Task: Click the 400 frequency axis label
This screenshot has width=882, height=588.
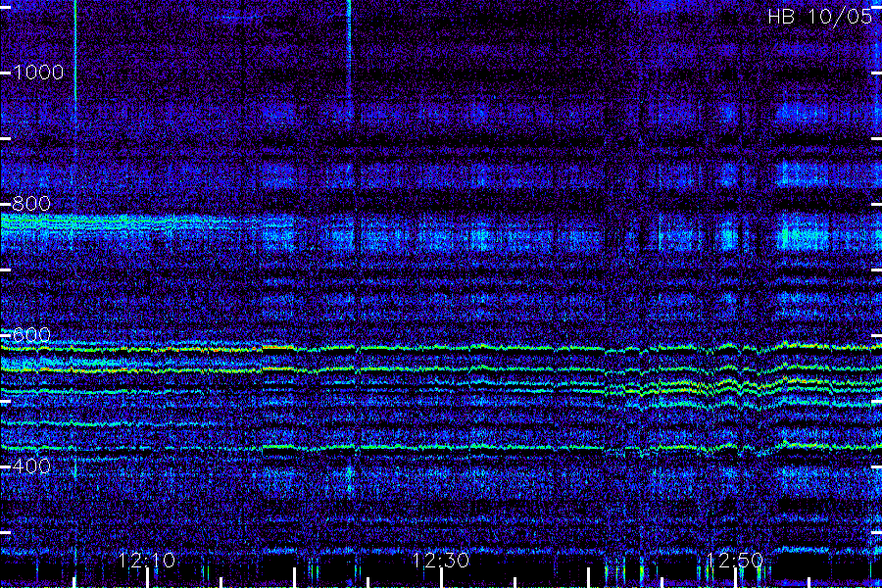Action: click(x=31, y=466)
